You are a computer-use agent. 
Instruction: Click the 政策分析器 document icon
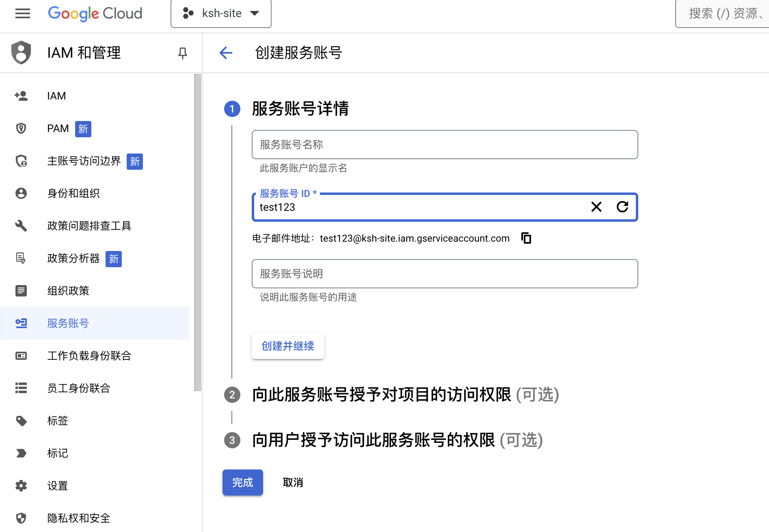pos(21,258)
